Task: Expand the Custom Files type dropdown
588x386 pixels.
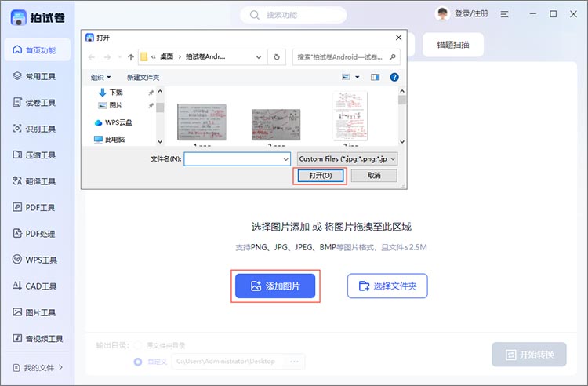Action: pyautogui.click(x=347, y=158)
